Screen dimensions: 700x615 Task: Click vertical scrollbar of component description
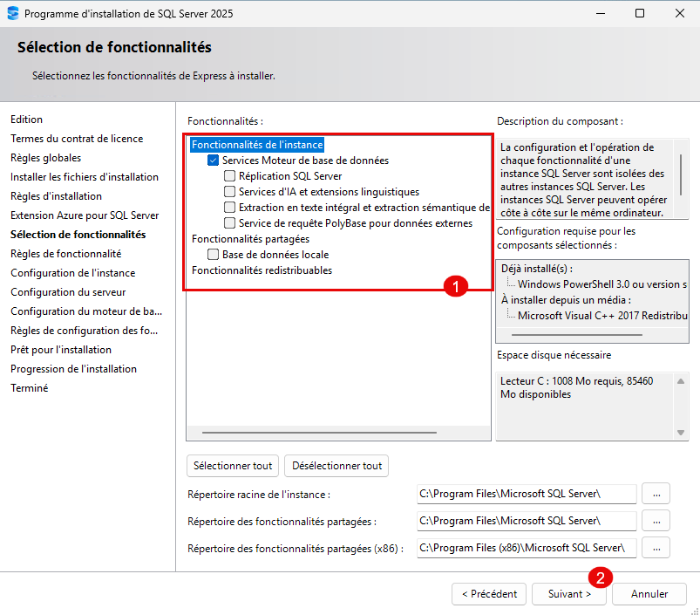681,175
